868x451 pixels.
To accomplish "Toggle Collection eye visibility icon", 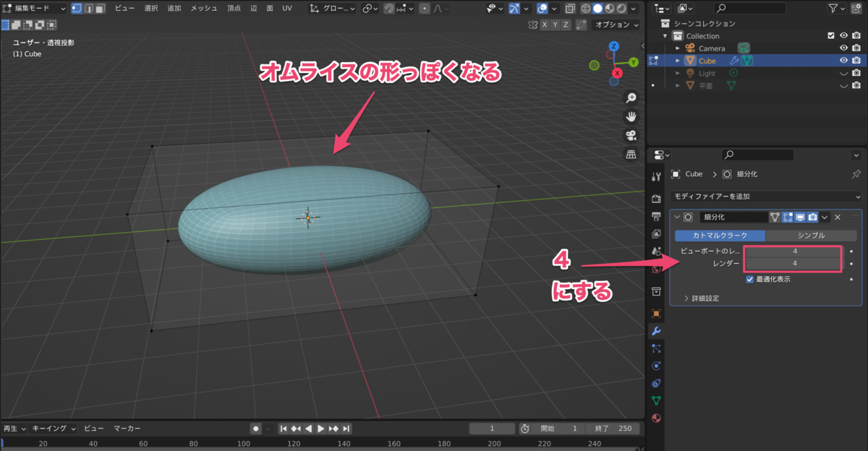I will (x=843, y=36).
